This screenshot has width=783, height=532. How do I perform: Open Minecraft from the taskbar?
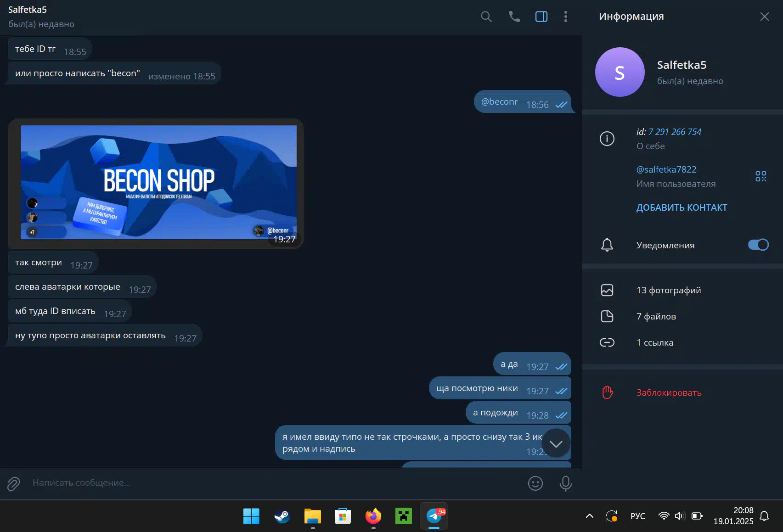tap(404, 516)
